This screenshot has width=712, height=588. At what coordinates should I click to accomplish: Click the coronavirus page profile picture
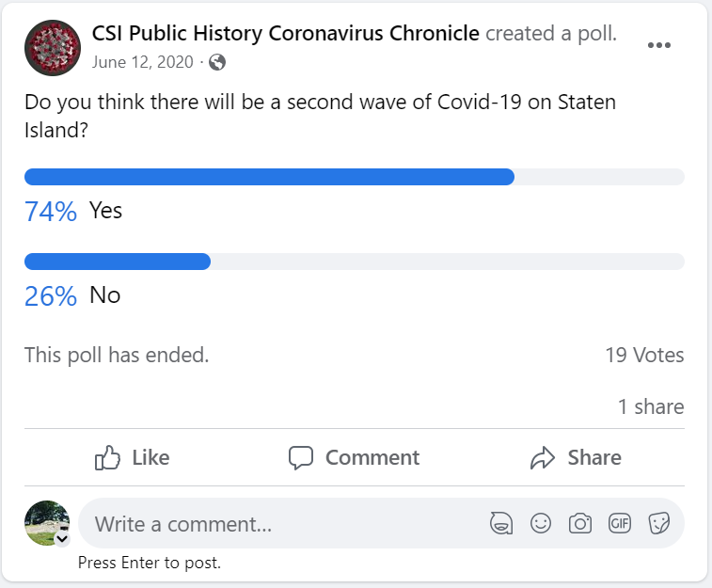pos(53,47)
